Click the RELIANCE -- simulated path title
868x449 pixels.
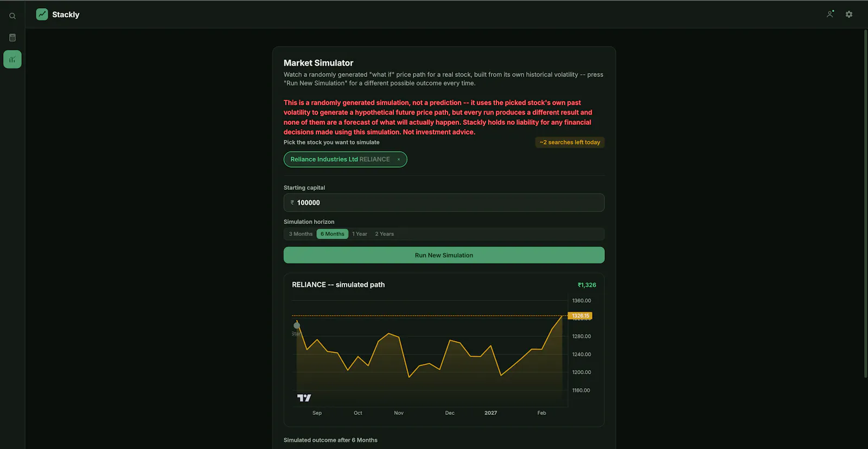pyautogui.click(x=339, y=285)
